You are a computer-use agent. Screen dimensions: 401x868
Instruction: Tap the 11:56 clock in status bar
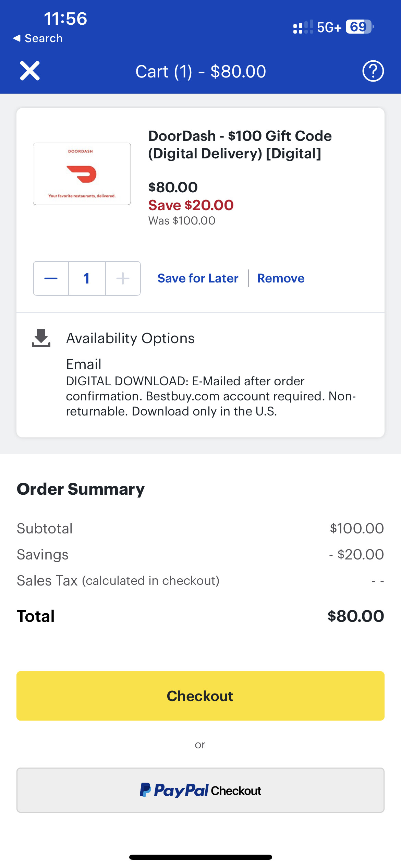point(65,19)
